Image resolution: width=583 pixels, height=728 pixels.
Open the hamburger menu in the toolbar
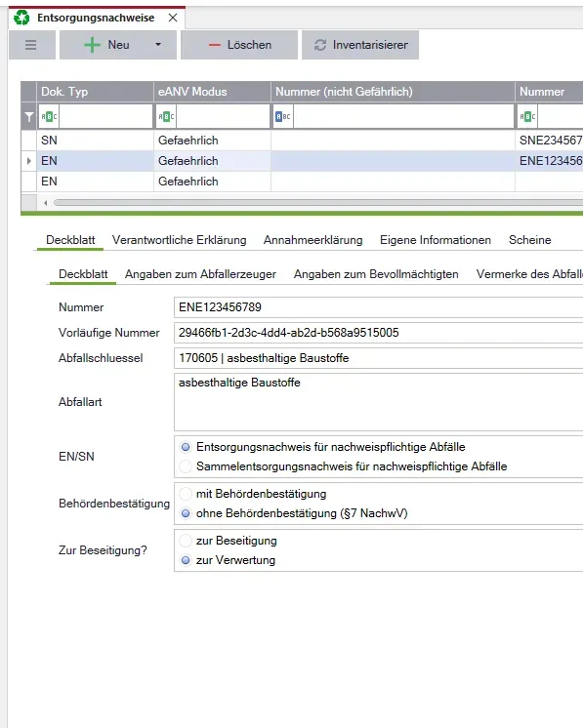(x=31, y=45)
